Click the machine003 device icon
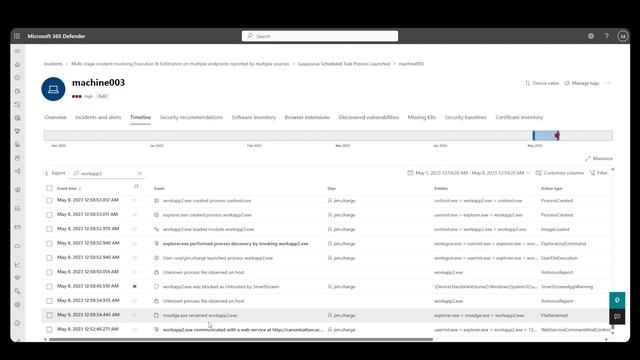 point(53,89)
